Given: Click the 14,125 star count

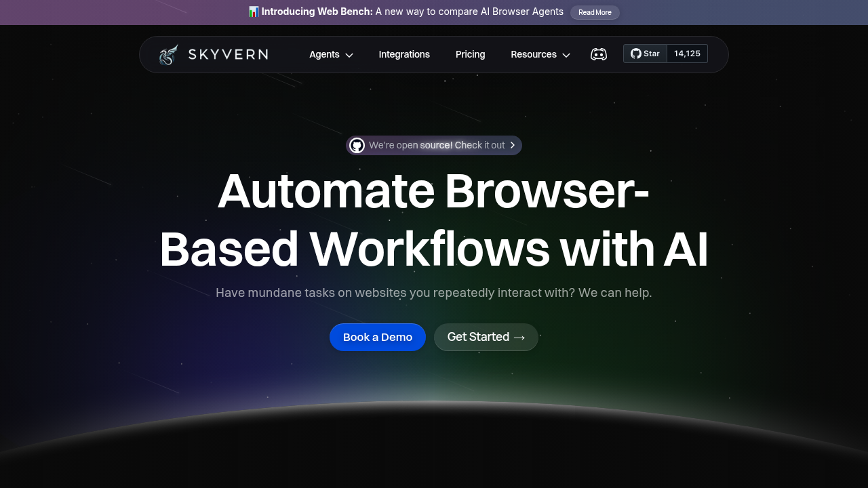Looking at the screenshot, I should pos(687,53).
